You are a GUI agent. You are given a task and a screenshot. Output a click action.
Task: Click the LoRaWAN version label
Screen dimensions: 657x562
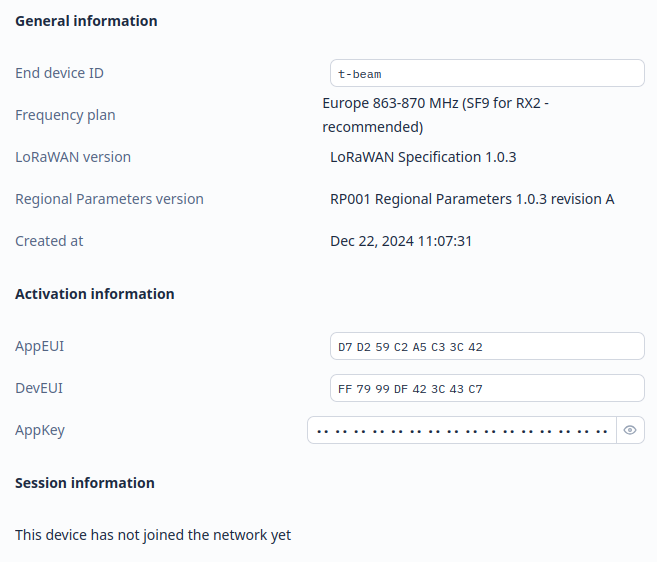point(73,157)
